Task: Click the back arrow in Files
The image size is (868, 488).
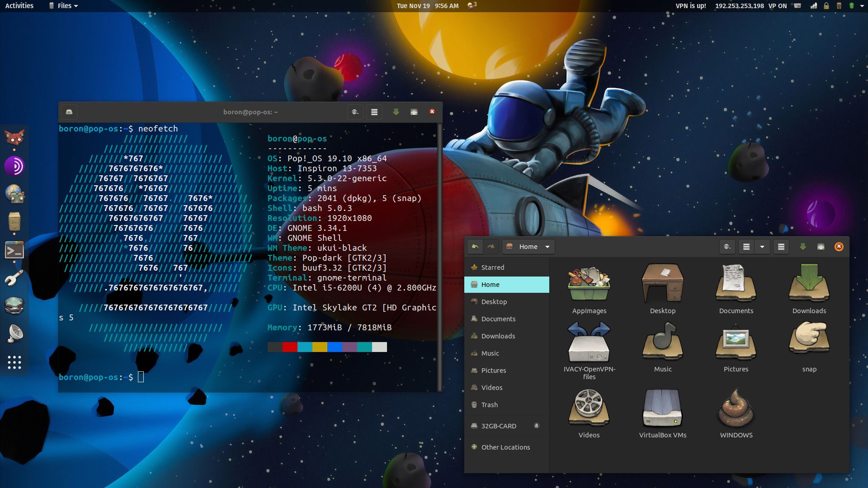Action: (475, 247)
